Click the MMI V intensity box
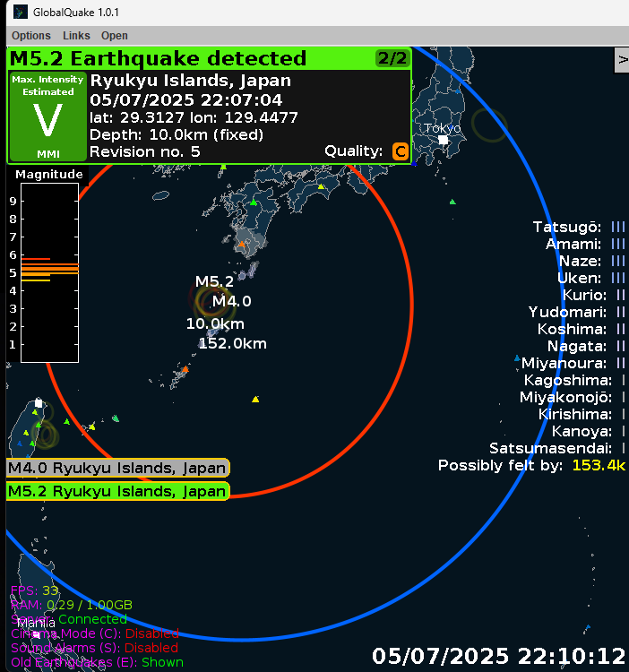Image resolution: width=629 pixels, height=672 pixels. (48, 116)
